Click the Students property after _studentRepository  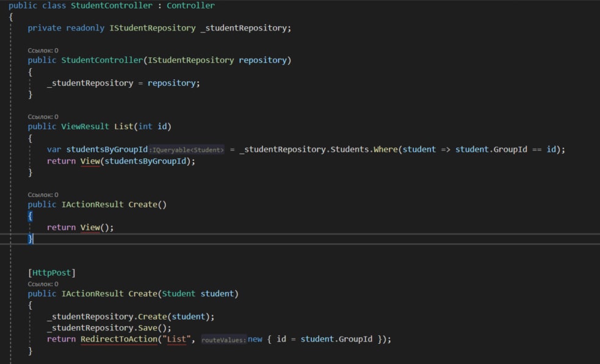tap(349, 149)
